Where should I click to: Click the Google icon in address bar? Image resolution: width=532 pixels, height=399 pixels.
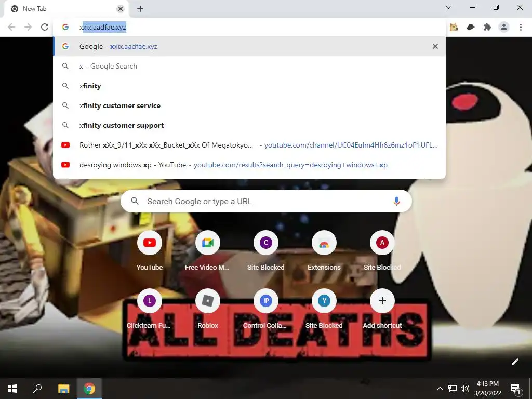pyautogui.click(x=65, y=27)
